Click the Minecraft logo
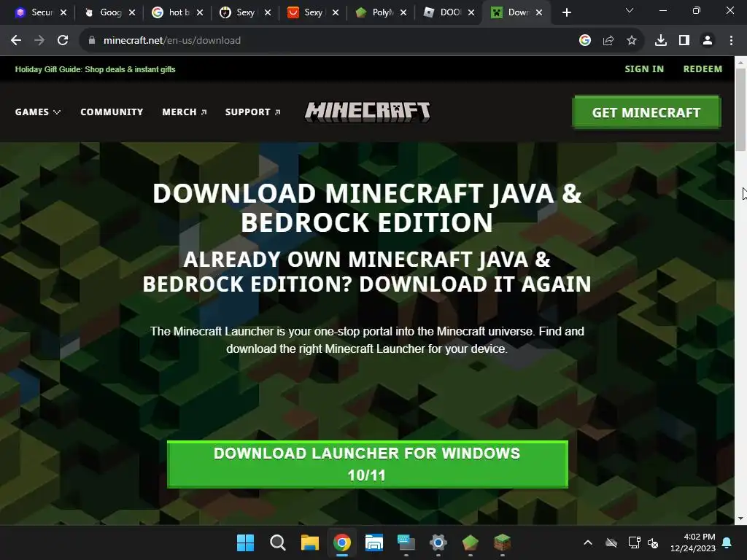The width and height of the screenshot is (747, 560). [368, 112]
